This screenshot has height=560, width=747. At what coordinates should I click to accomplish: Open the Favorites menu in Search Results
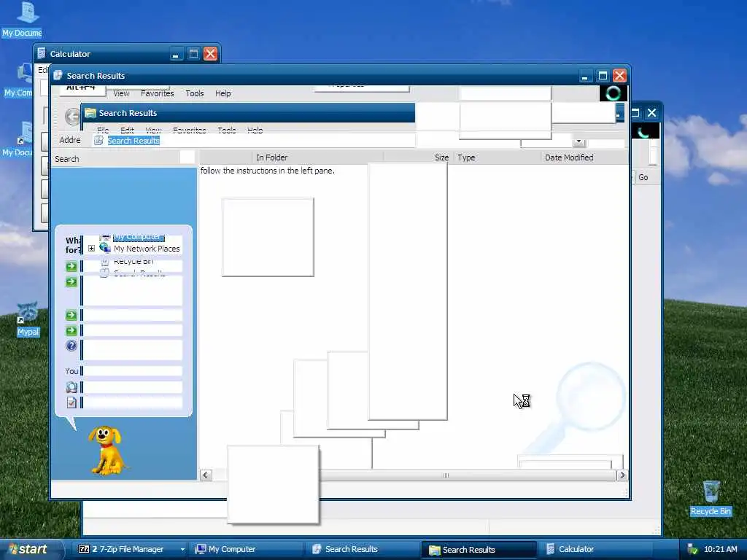pyautogui.click(x=158, y=93)
